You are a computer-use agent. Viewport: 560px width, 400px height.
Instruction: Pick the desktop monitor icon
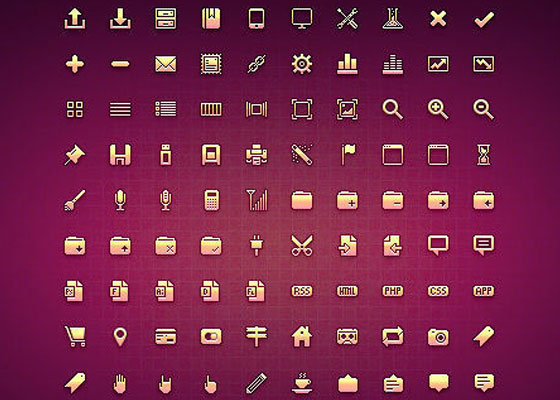[302, 19]
